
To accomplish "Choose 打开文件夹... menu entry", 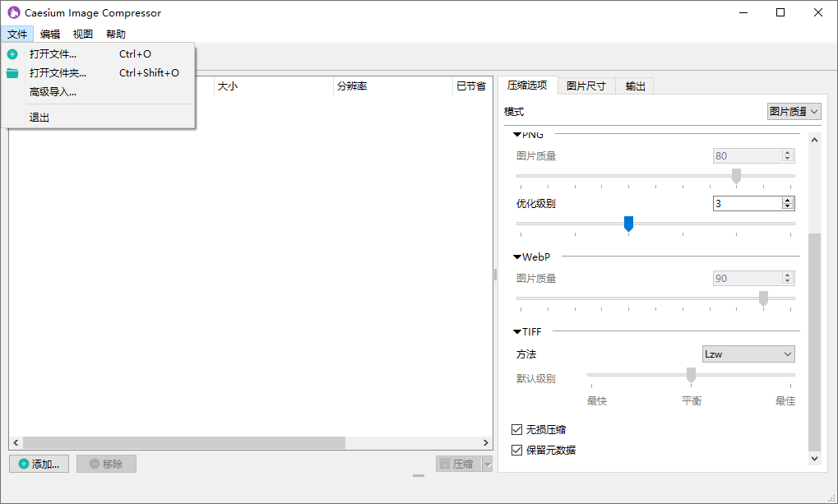I will pos(99,73).
